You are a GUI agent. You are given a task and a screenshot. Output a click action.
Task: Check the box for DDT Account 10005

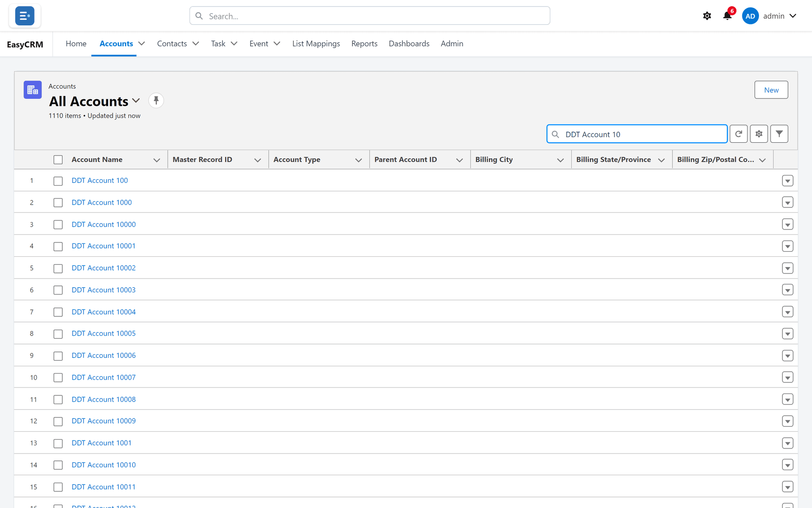coord(58,334)
